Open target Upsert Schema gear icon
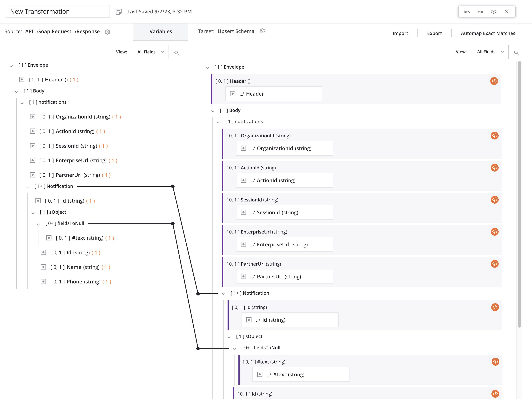The width and height of the screenshot is (532, 407). [x=262, y=31]
